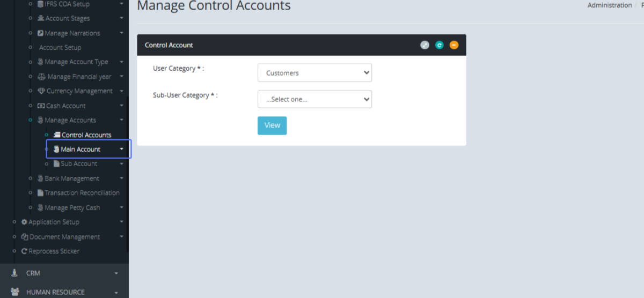Collapse the Manage Accounts menu arrow
The width and height of the screenshot is (644, 298).
coord(122,120)
